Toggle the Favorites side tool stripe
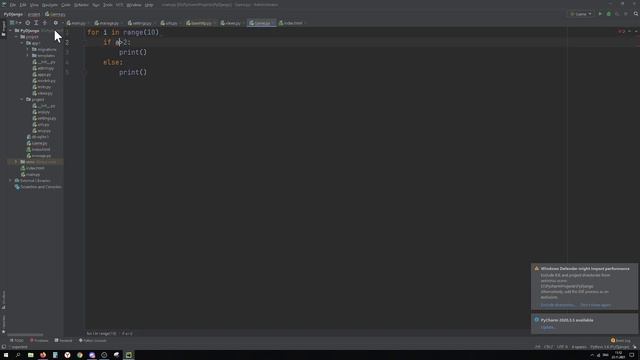 [3, 324]
